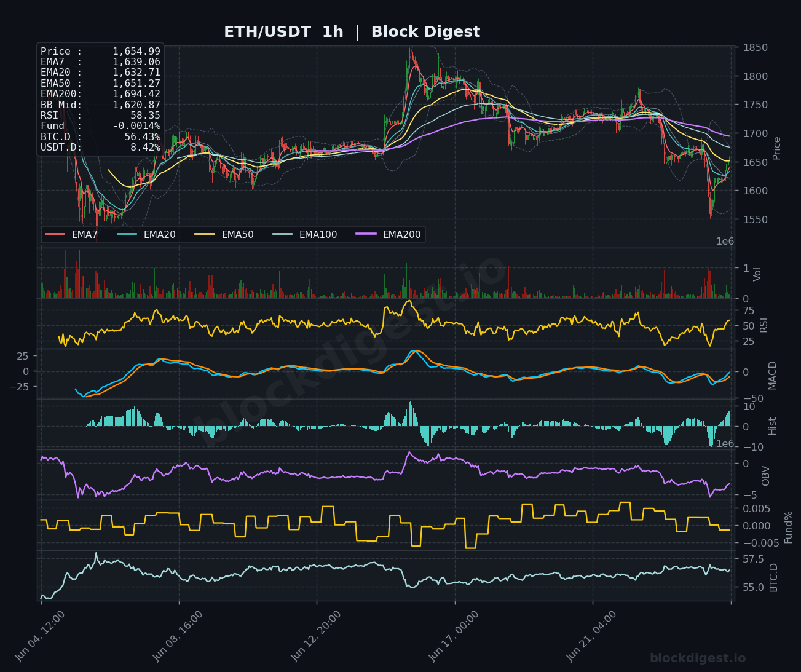Image resolution: width=801 pixels, height=672 pixels.
Task: Click the EMA100 legend label
Action: (318, 234)
